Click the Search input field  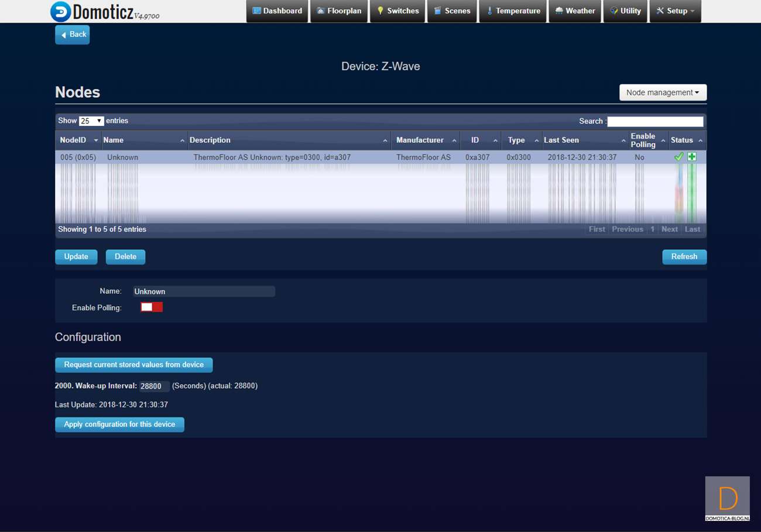[x=655, y=122]
